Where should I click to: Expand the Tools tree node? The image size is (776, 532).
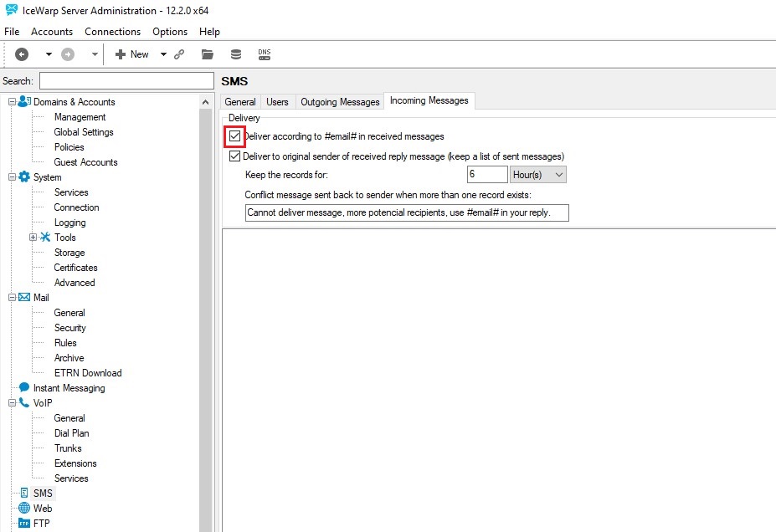tap(33, 238)
